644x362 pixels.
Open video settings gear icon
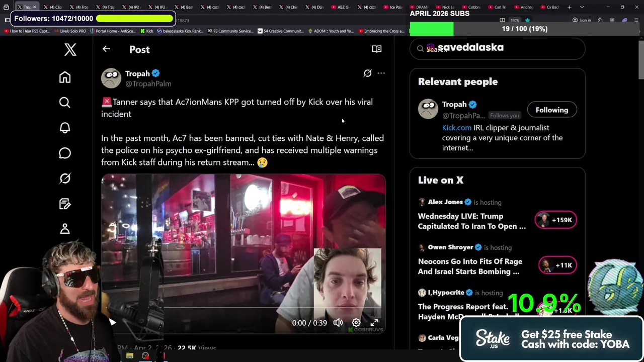356,323
